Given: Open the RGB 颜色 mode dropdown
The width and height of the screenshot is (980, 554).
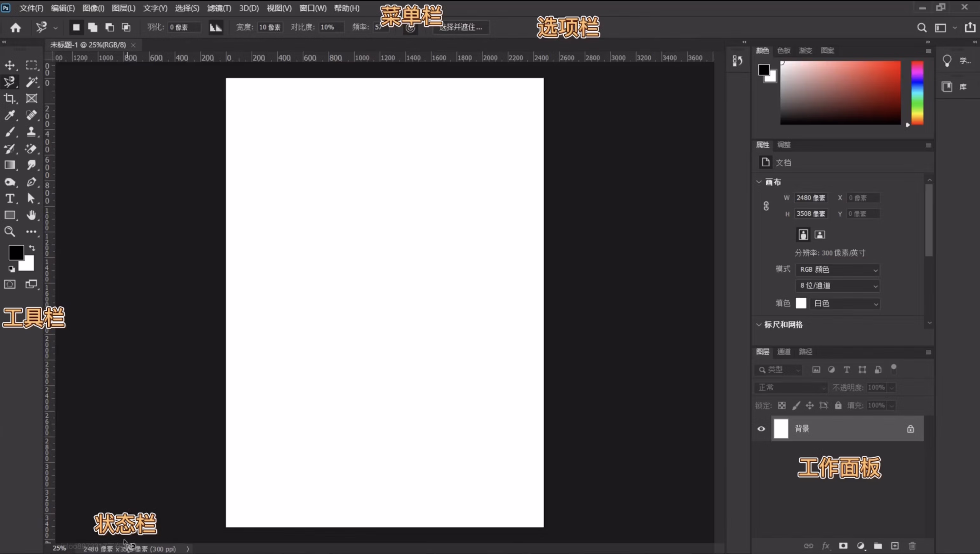Looking at the screenshot, I should (838, 270).
